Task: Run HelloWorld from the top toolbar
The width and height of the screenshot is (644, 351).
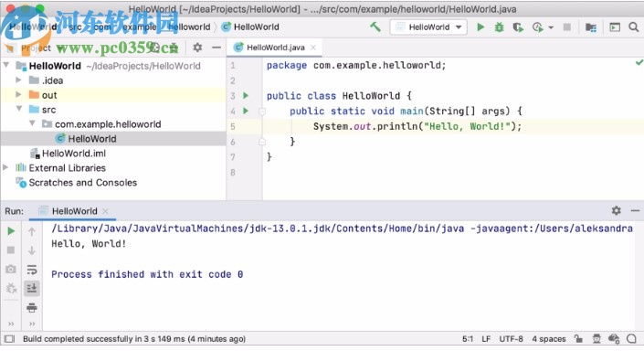Action: click(480, 27)
